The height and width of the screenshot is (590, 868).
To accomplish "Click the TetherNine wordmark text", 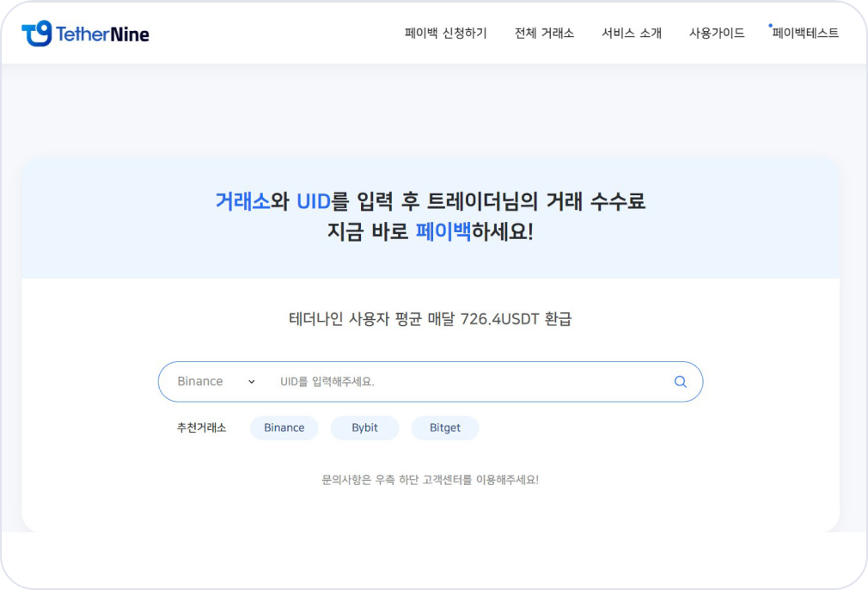I will (102, 34).
